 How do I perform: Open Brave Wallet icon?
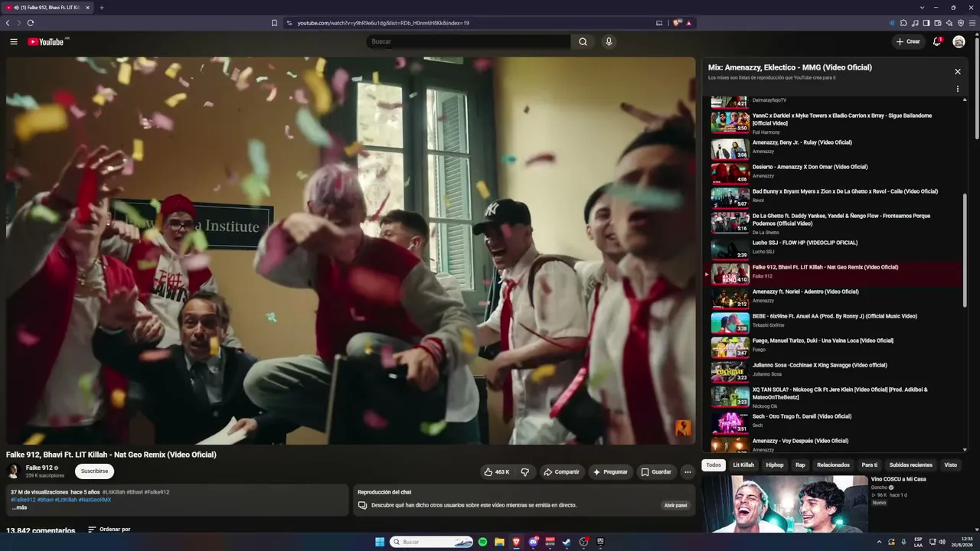pos(938,23)
